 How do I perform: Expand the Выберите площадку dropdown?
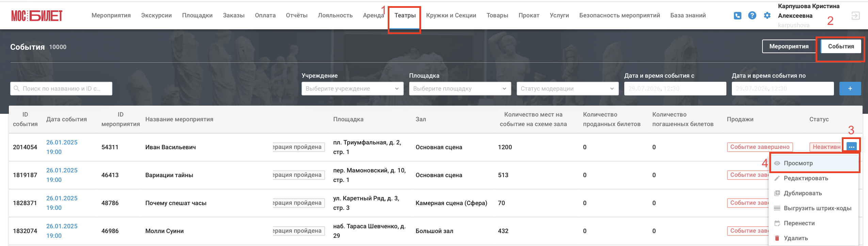pyautogui.click(x=460, y=89)
